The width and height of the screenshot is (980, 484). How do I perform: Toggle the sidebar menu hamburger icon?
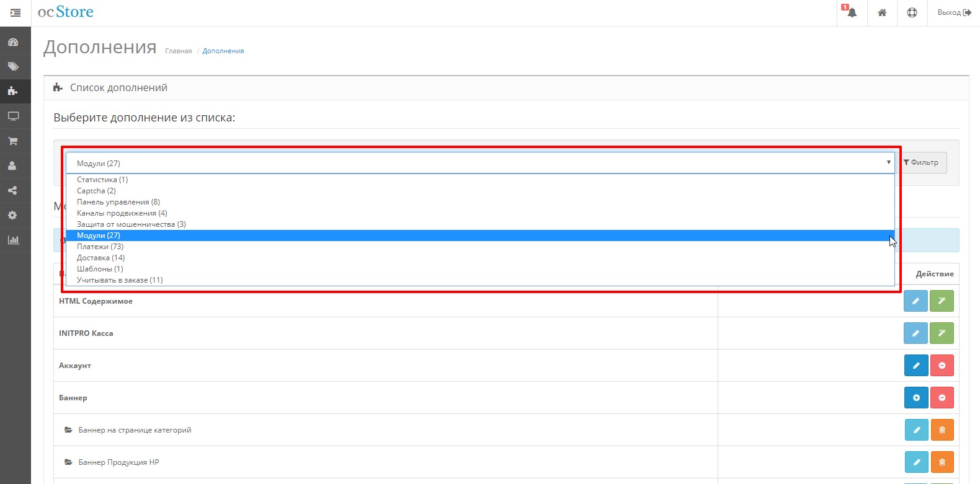16,12
